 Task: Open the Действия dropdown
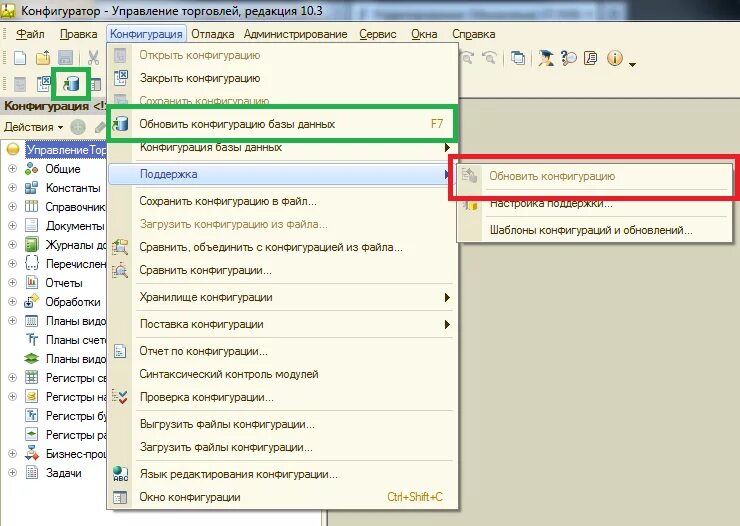[34, 127]
